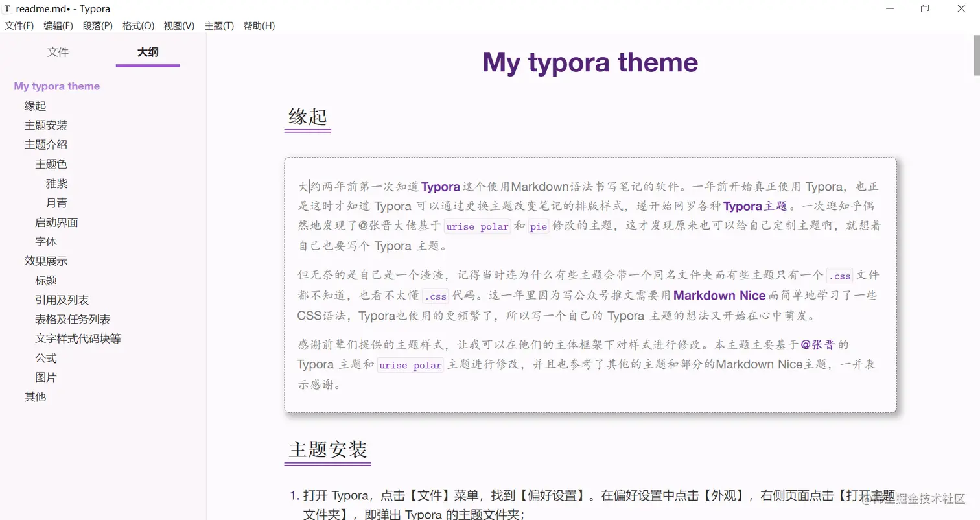Screen dimensions: 980x520
Task: Go to 缘起 in the outline
Action: click(x=36, y=106)
